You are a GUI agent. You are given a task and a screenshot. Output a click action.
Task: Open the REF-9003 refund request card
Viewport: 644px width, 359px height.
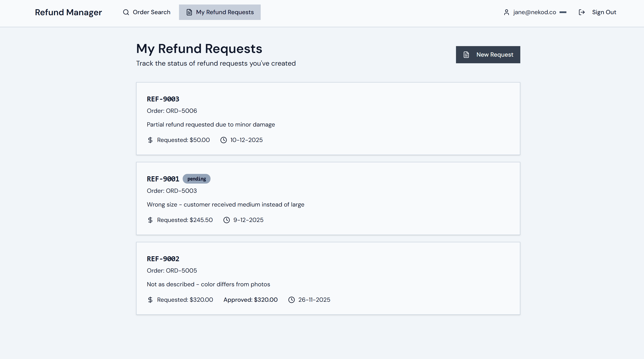click(x=328, y=119)
